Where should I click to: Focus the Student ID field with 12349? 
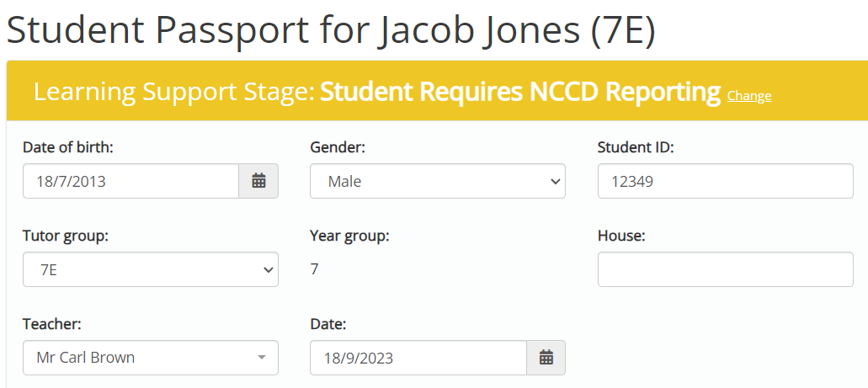tap(725, 180)
